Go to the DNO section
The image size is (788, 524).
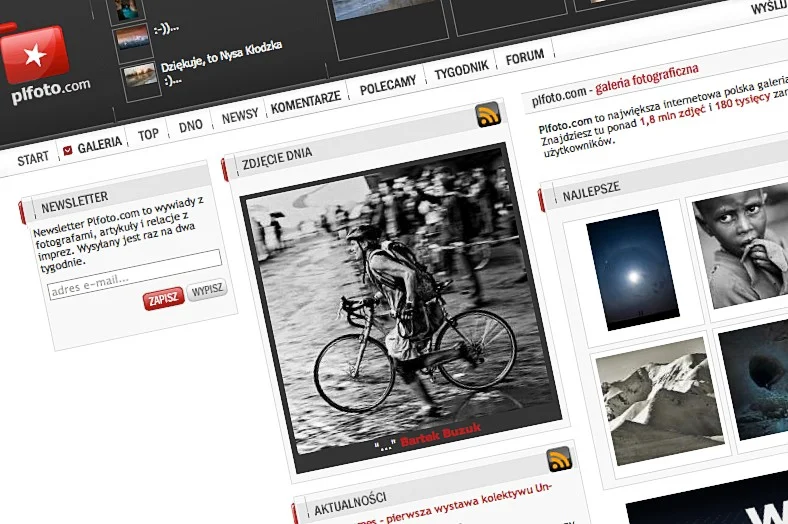pos(190,126)
